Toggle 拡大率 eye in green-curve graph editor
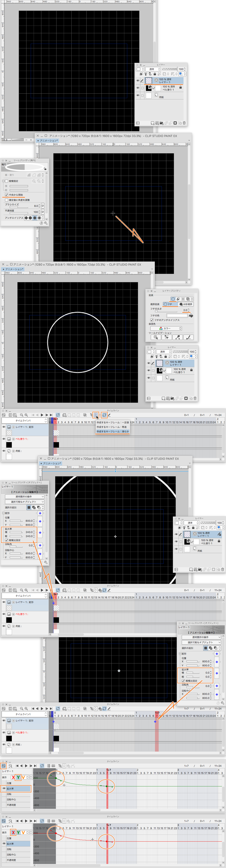 tap(4, 788)
